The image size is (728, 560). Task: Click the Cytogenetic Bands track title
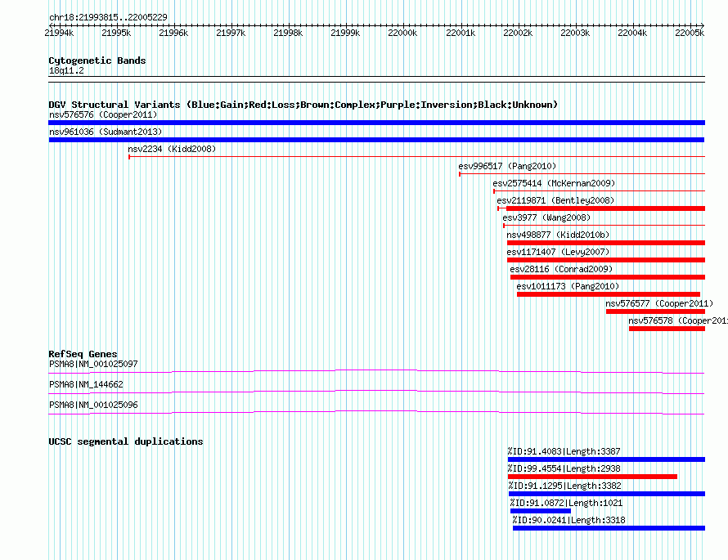point(97,60)
